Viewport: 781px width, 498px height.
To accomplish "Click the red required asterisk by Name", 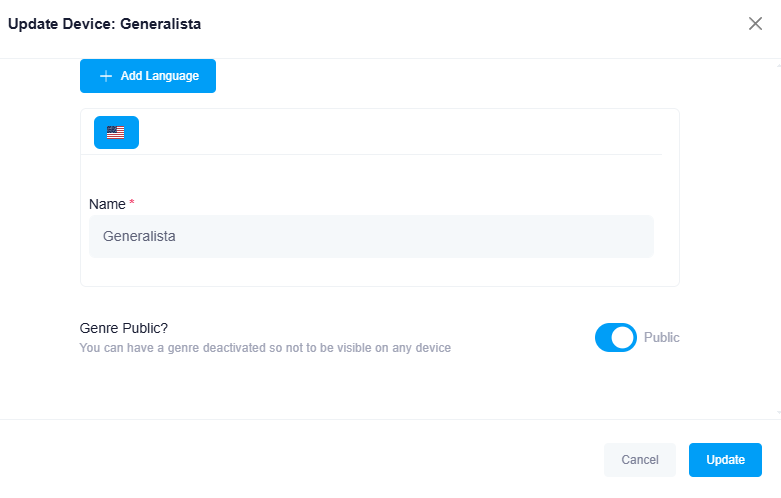I will click(x=132, y=203).
